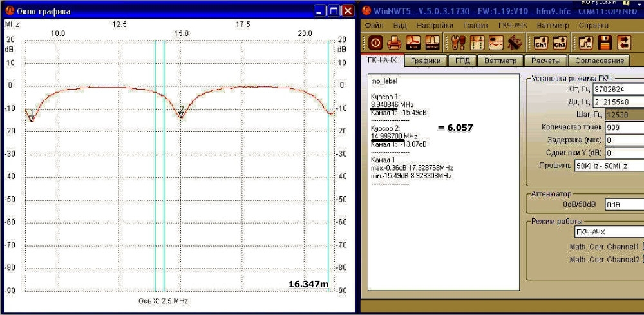The image size is (644, 315).
Task: Click the 8.940846 MHz cursor 1 value
Action: pos(392,105)
